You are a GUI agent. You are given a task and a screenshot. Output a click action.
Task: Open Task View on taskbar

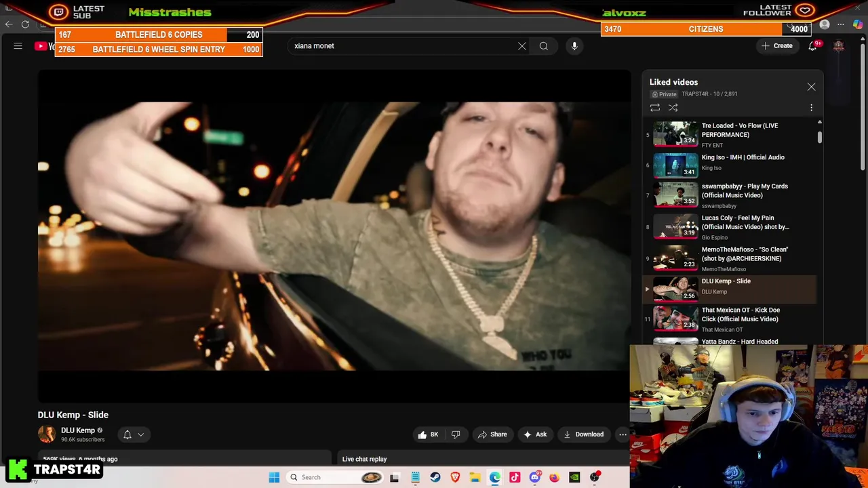coord(395,477)
